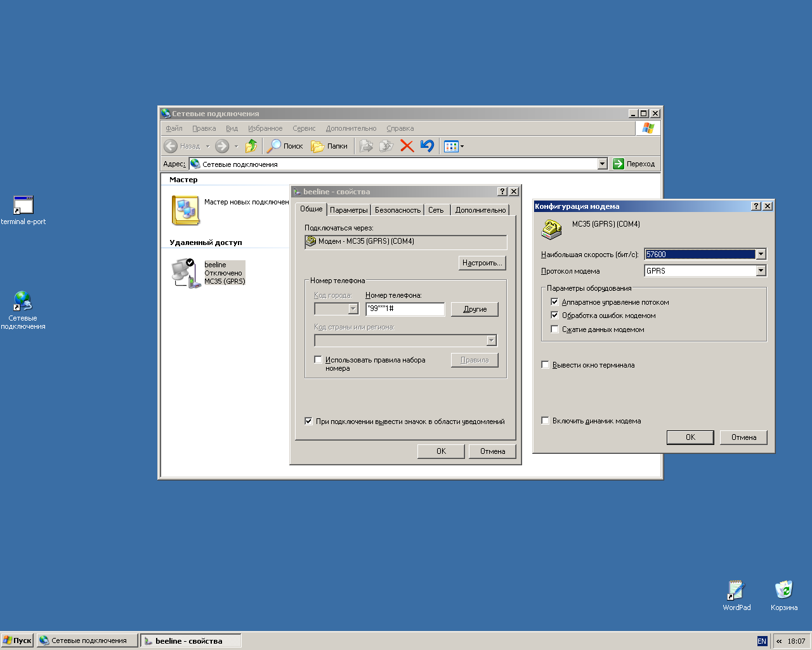Enable modem data compression checkbox
The width and height of the screenshot is (812, 650).
(x=554, y=329)
